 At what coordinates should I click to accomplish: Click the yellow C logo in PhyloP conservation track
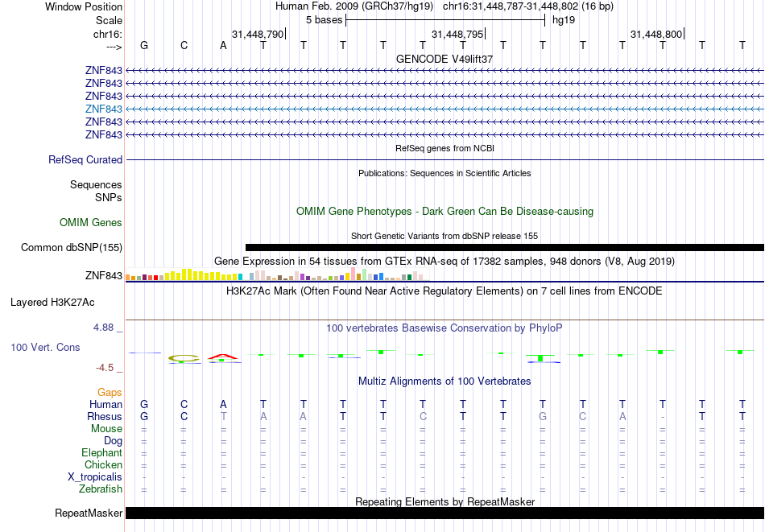coord(184,358)
